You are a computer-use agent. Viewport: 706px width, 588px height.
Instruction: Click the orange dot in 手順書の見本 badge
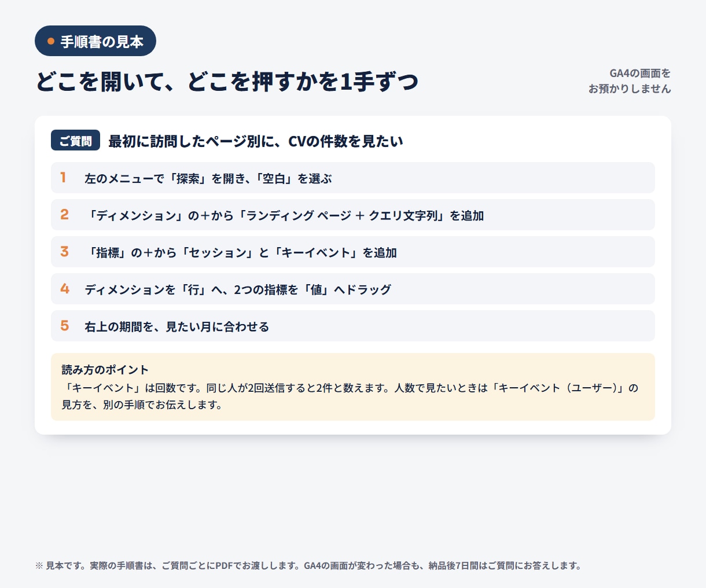(51, 41)
